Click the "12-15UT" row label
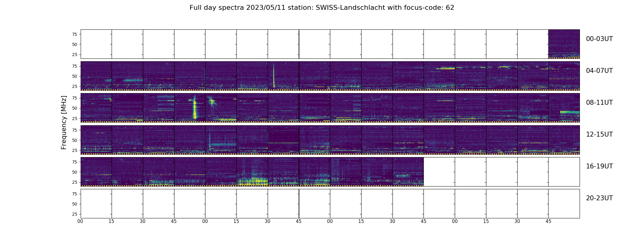644x245 pixels. (599, 134)
